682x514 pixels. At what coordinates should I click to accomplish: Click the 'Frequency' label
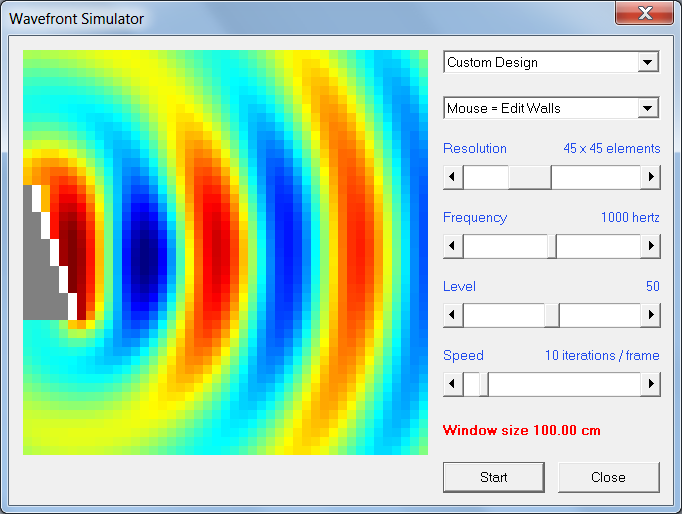coord(475,217)
